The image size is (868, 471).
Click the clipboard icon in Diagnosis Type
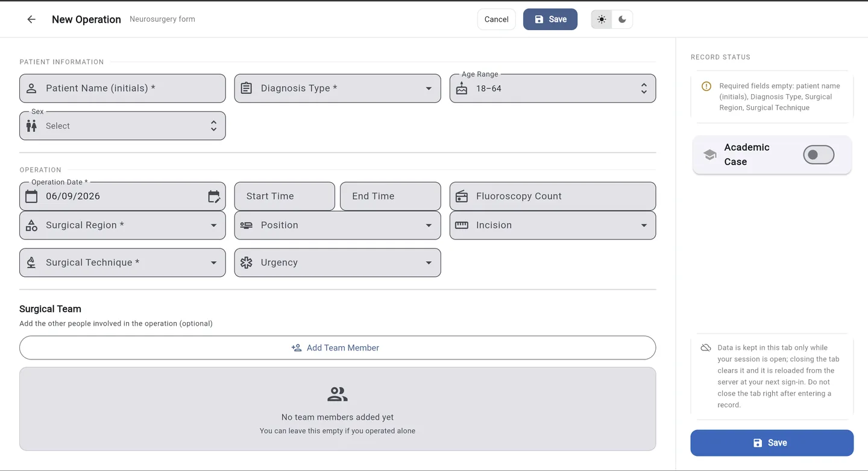click(247, 89)
